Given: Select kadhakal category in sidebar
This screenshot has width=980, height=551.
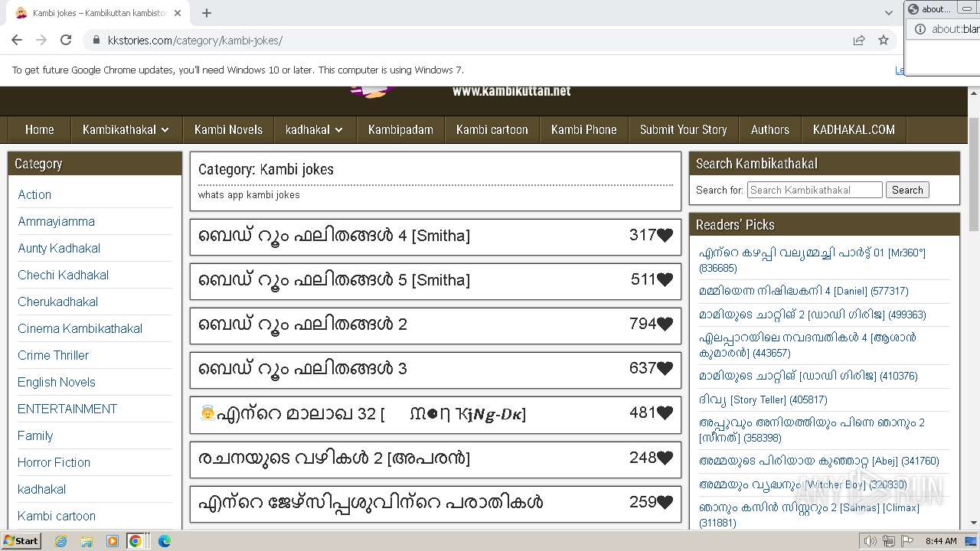Looking at the screenshot, I should pyautogui.click(x=42, y=489).
